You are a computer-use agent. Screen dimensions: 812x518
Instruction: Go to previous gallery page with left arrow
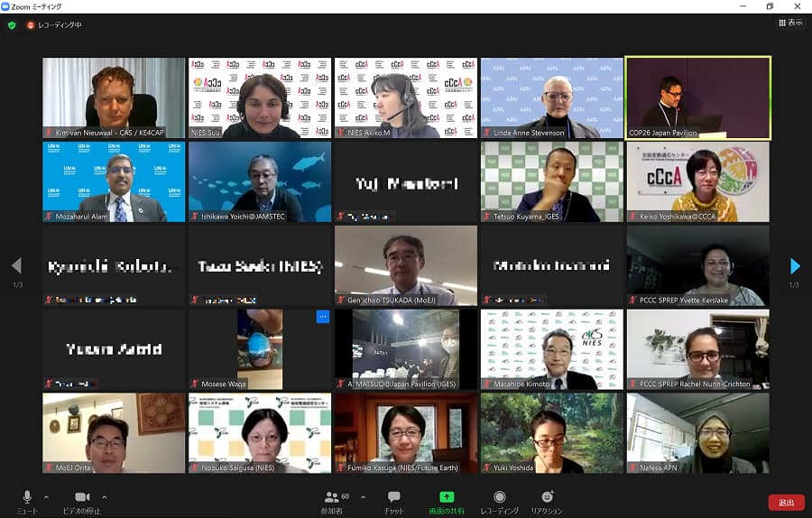pyautogui.click(x=15, y=266)
